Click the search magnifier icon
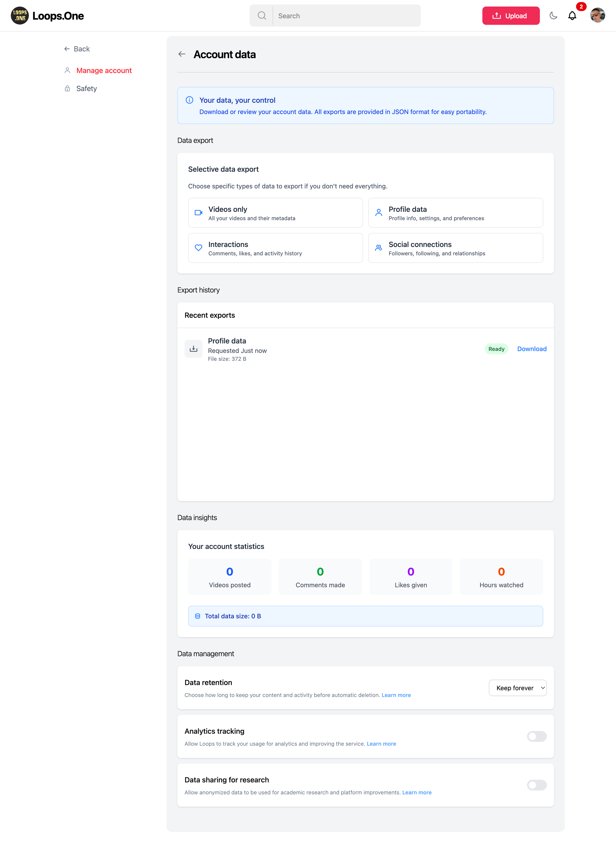Image resolution: width=616 pixels, height=850 pixels. coord(262,16)
